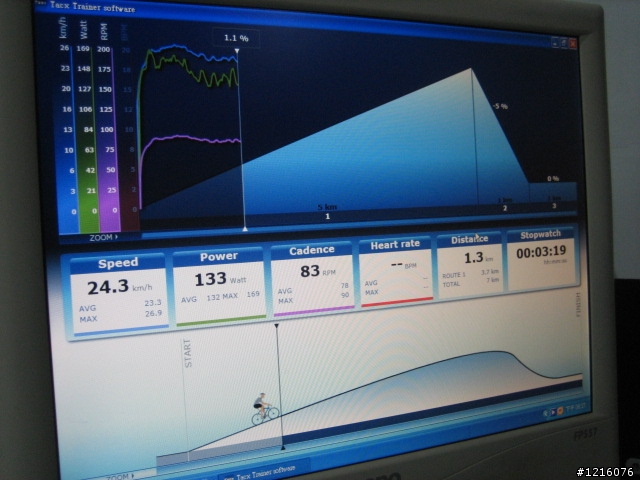Minimize the Tacx Trainer window
The image size is (640, 480).
[x=555, y=42]
